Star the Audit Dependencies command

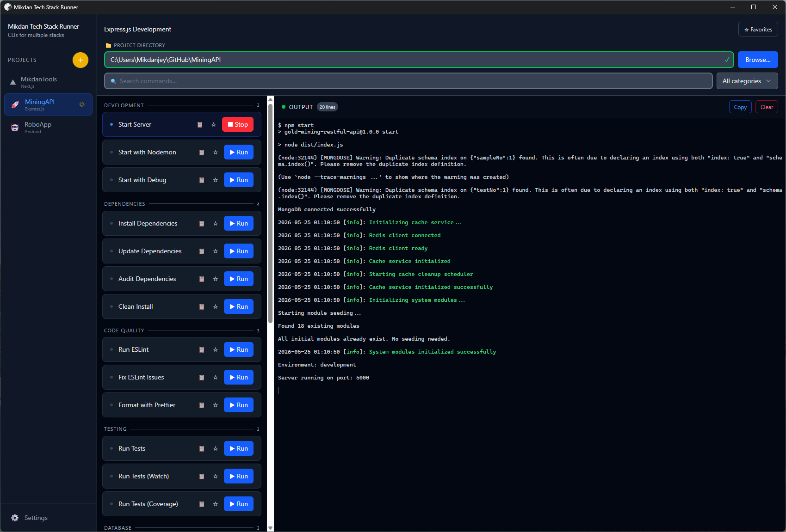click(216, 279)
